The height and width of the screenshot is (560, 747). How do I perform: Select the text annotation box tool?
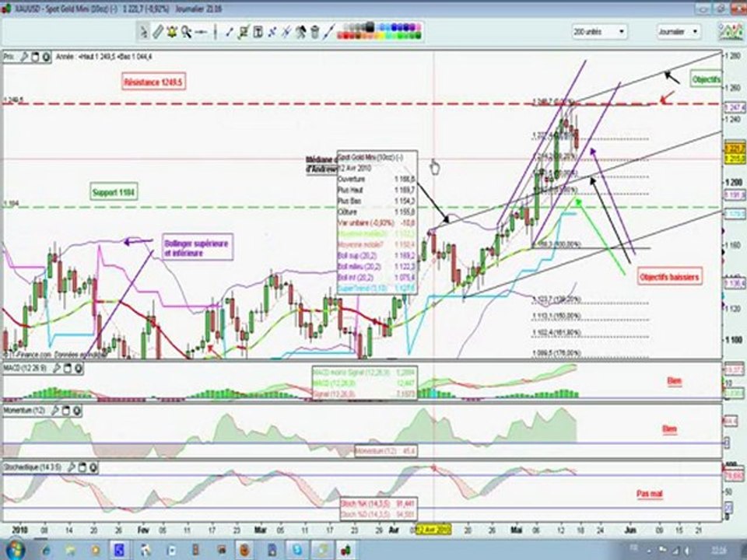coord(258,32)
